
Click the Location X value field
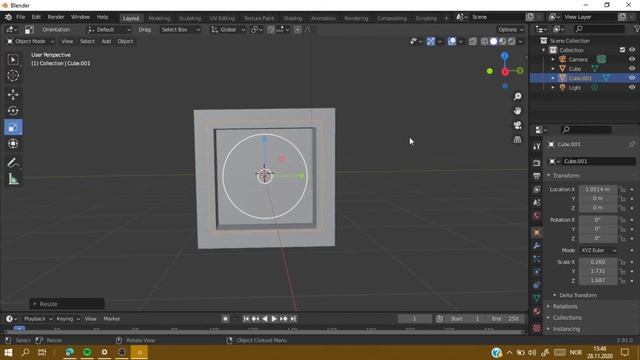598,189
